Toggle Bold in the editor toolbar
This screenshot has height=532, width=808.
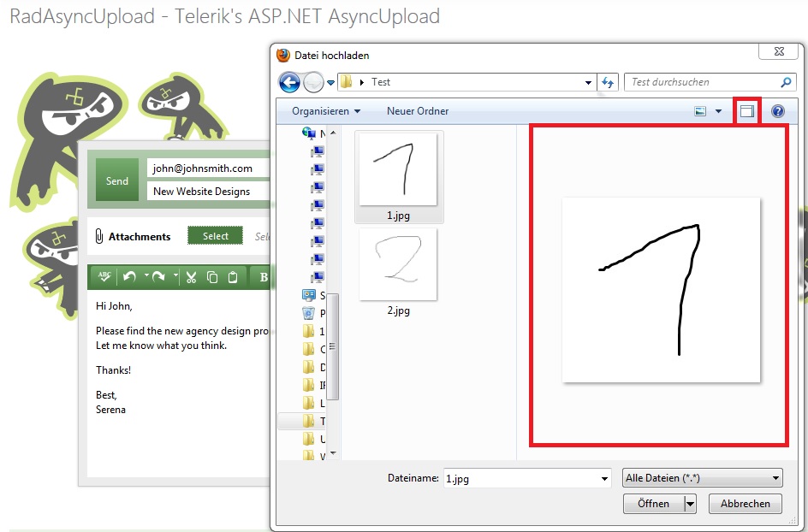pos(264,277)
